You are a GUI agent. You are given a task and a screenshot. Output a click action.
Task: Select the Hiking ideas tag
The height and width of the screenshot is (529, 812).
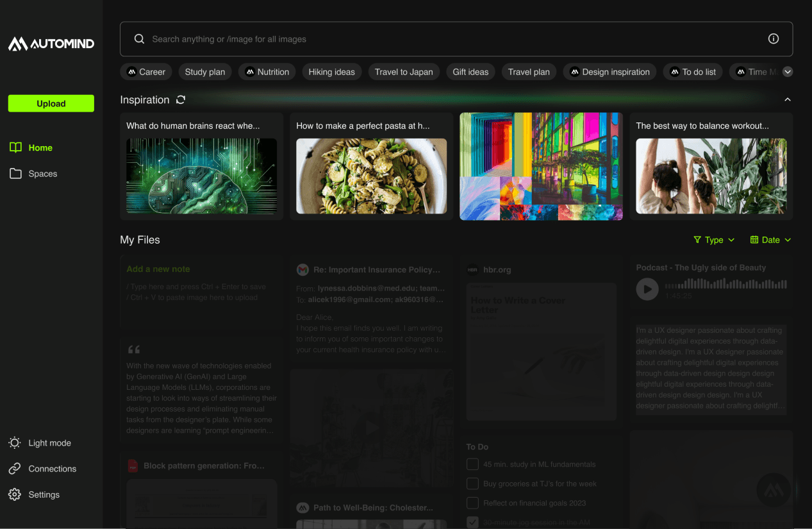332,72
